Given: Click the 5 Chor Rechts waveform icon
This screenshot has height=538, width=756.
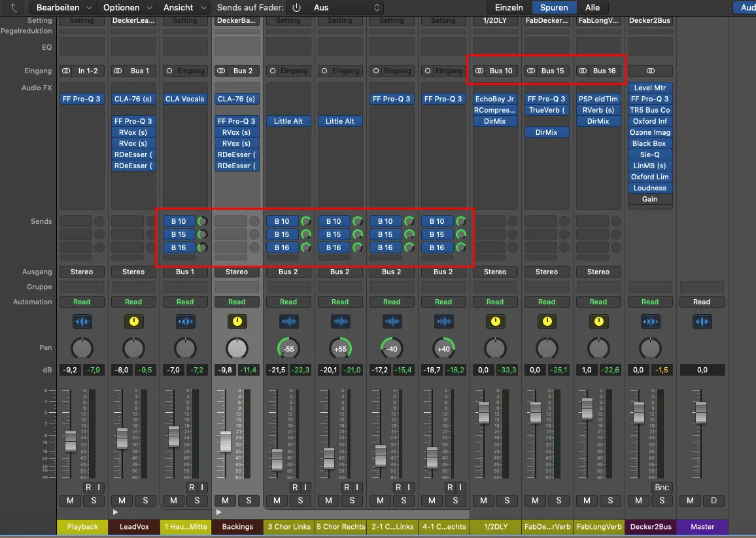Looking at the screenshot, I should point(340,321).
